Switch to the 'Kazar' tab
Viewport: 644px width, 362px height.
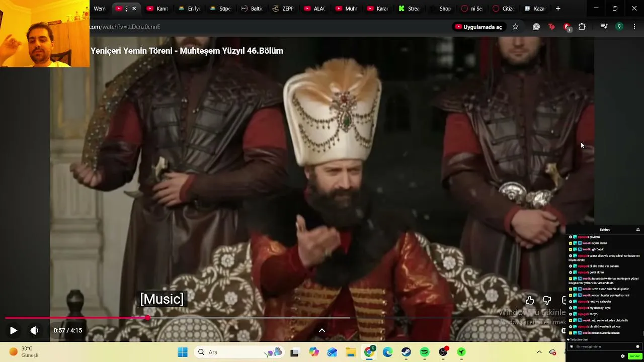[x=534, y=9]
